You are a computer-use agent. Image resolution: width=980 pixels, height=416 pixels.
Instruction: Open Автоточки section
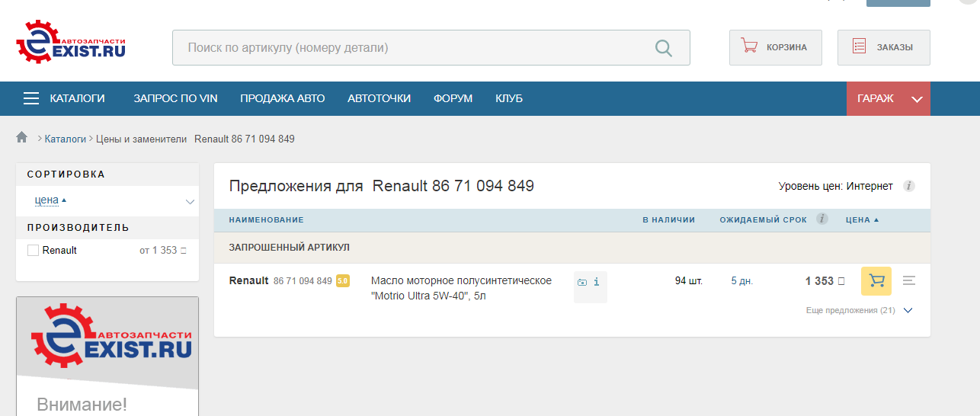click(379, 98)
